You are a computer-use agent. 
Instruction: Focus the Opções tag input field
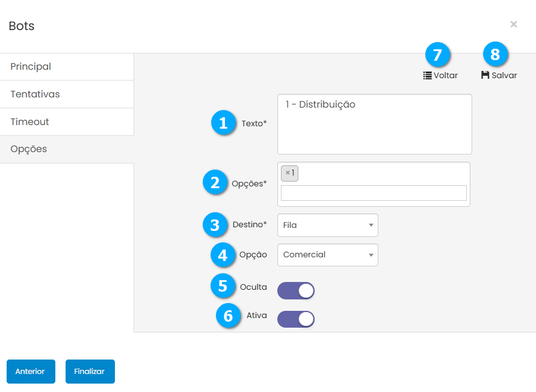tap(374, 193)
